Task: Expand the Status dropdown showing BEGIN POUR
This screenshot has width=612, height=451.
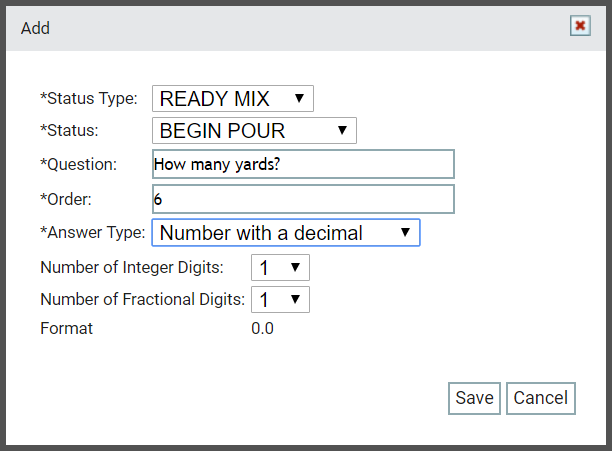Action: tap(254, 130)
